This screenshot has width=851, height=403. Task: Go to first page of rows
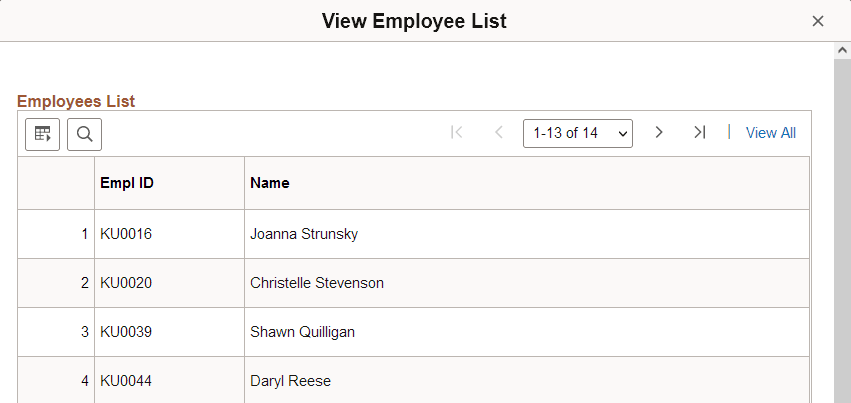click(456, 132)
